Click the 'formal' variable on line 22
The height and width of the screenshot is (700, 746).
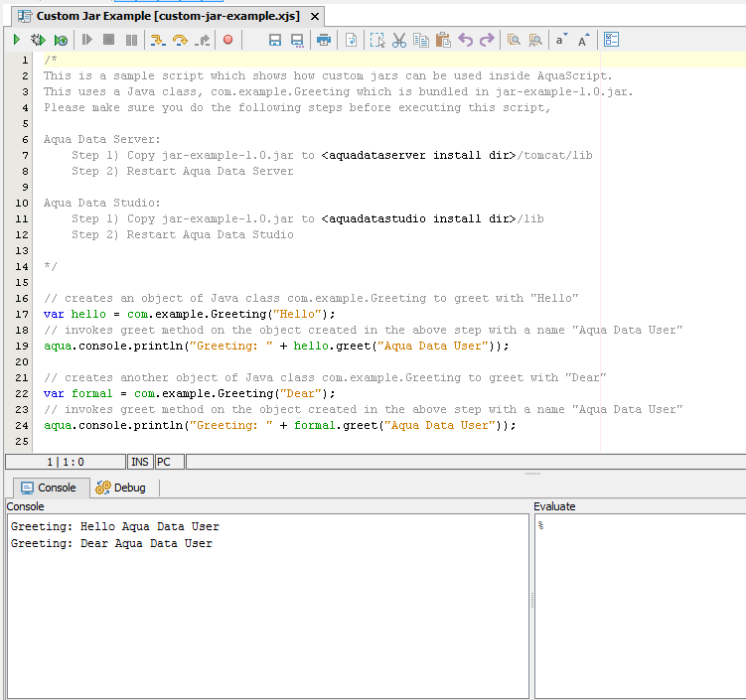[x=91, y=394]
